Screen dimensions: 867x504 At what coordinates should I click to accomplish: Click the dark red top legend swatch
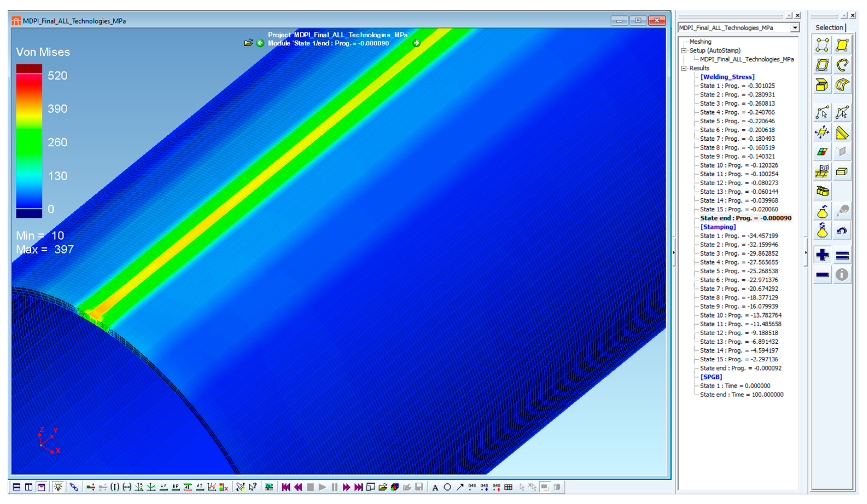(29, 68)
